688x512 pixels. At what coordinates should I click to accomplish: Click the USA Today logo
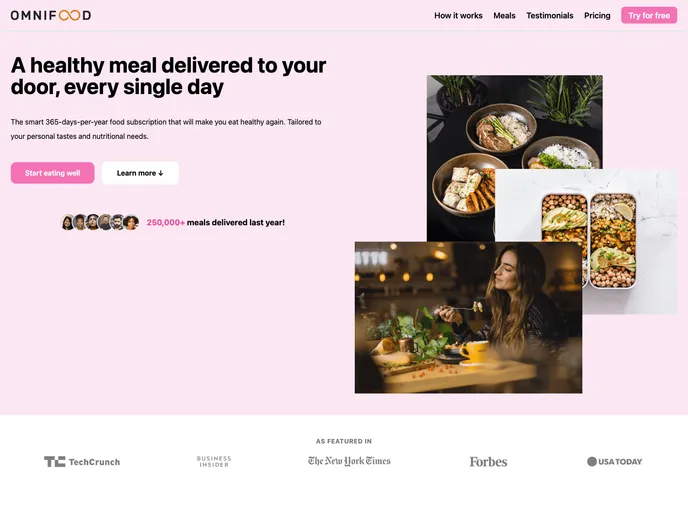(614, 462)
